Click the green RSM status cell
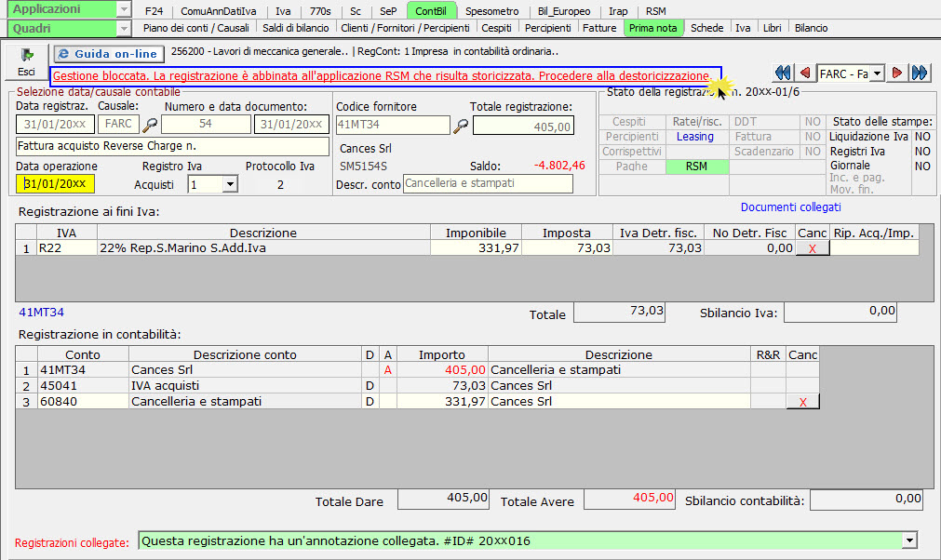This screenshot has width=941, height=560. coord(696,167)
